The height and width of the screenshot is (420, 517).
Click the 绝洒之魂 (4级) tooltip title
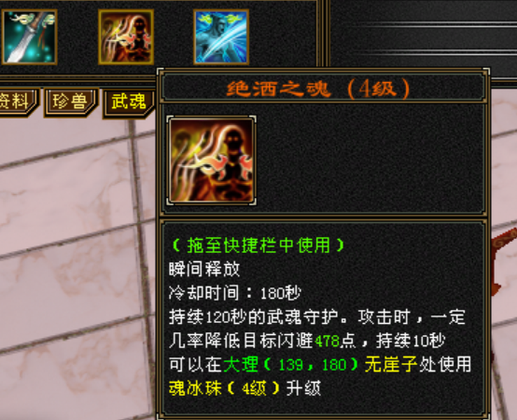(x=318, y=89)
